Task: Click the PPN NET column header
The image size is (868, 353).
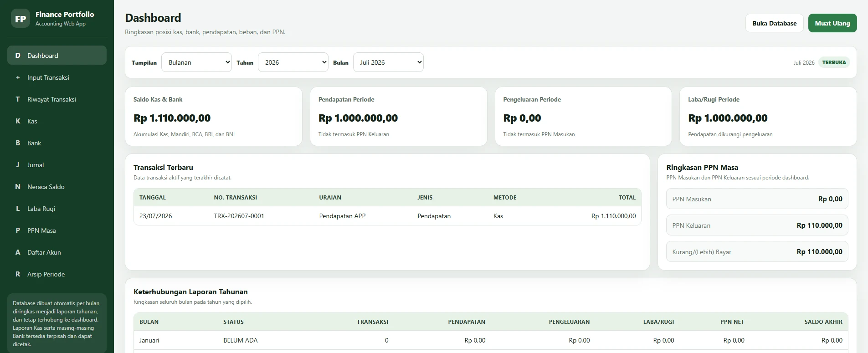Action: tap(732, 322)
